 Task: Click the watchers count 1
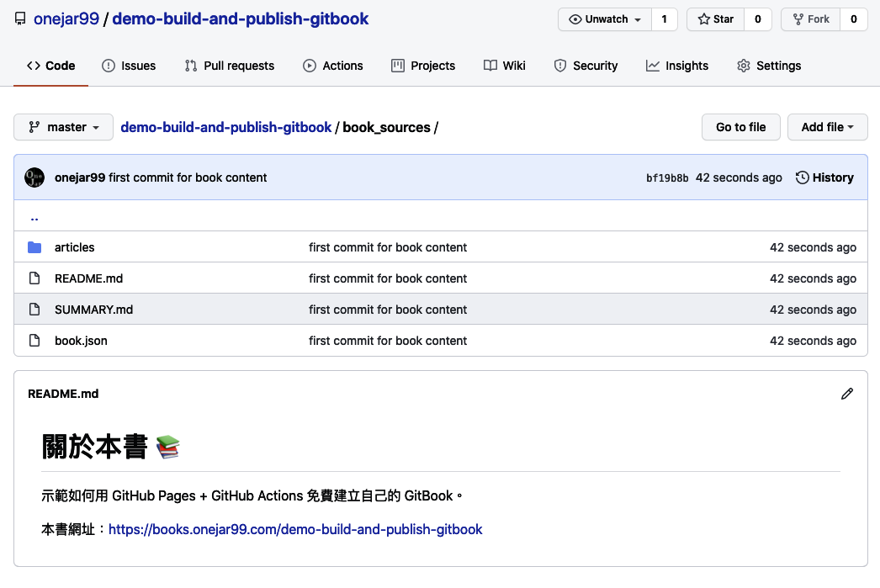(665, 19)
